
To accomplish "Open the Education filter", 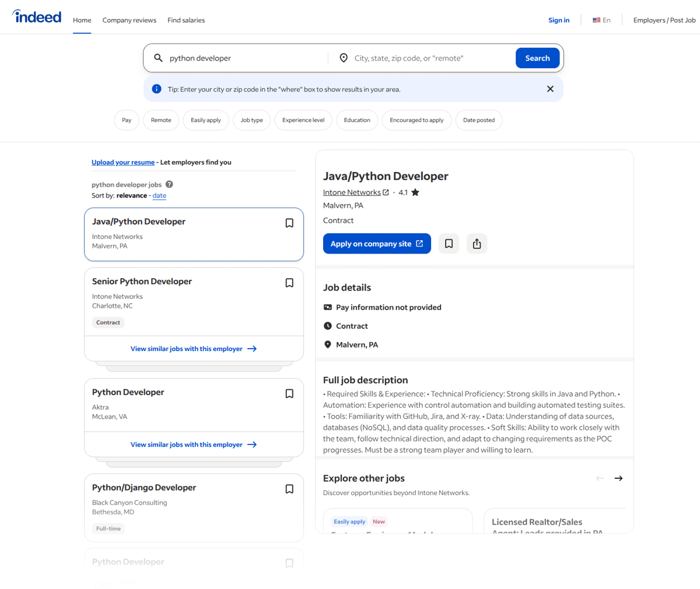I will coord(357,120).
